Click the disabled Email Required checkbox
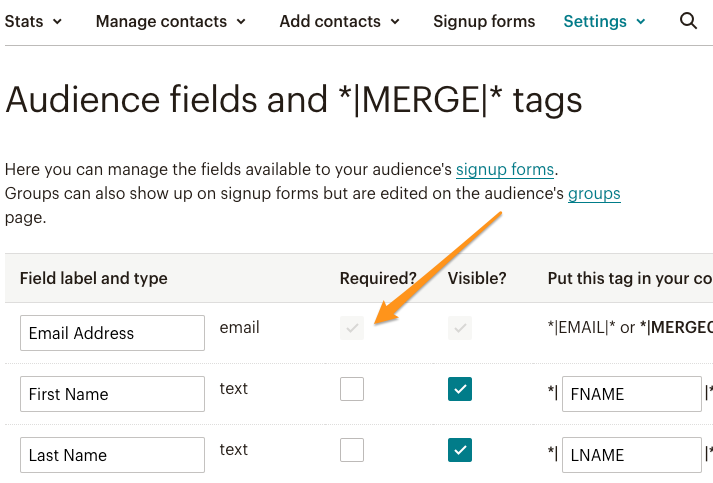This screenshot has width=713, height=483. [352, 328]
